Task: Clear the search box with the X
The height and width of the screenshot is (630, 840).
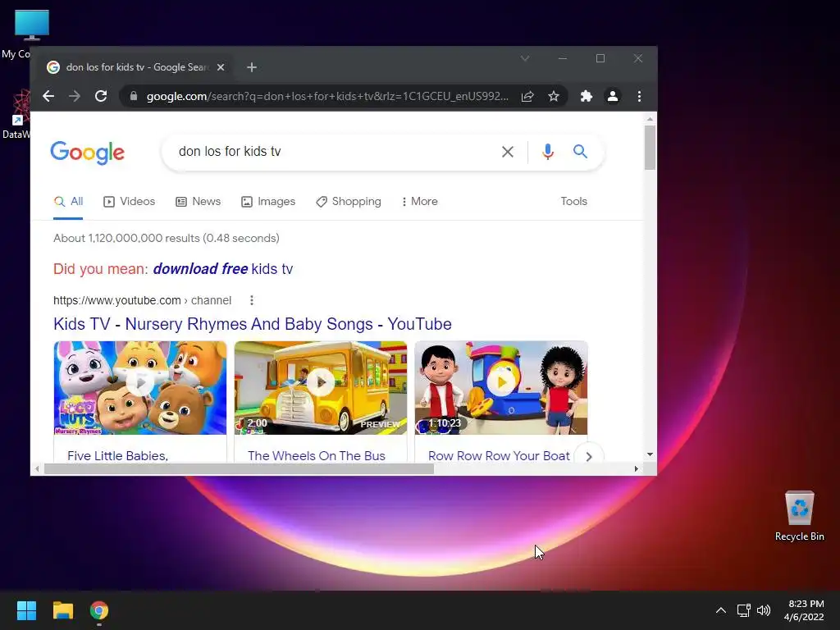Action: coord(507,152)
